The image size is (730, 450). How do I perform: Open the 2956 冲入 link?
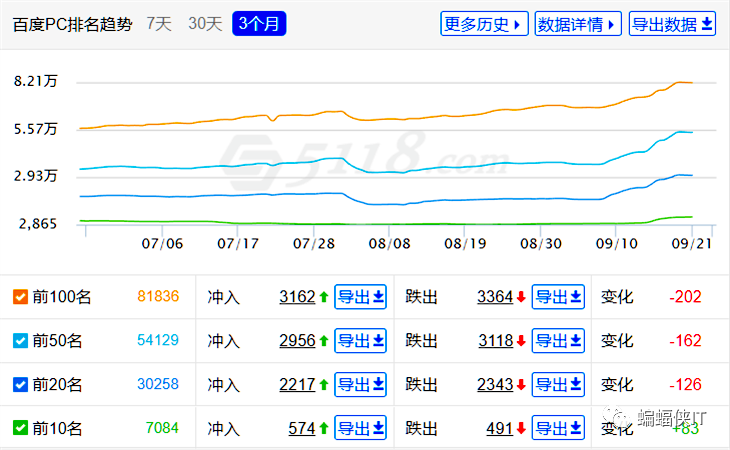coord(297,341)
